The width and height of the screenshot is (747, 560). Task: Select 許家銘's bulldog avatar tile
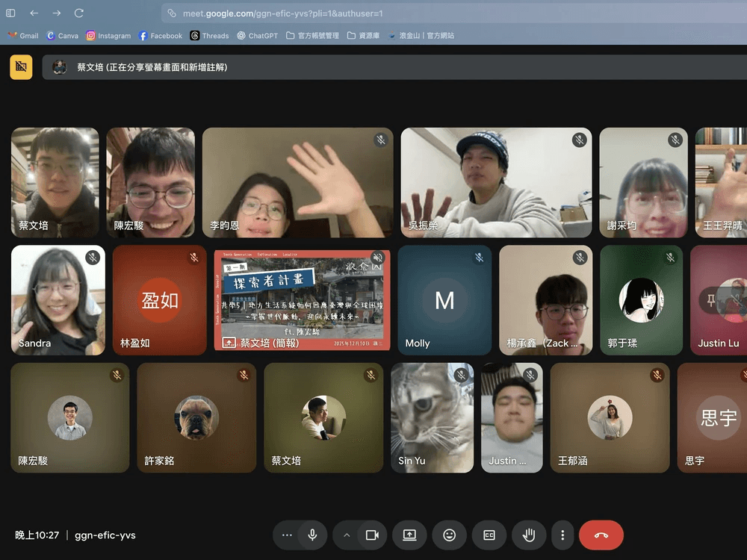196,417
